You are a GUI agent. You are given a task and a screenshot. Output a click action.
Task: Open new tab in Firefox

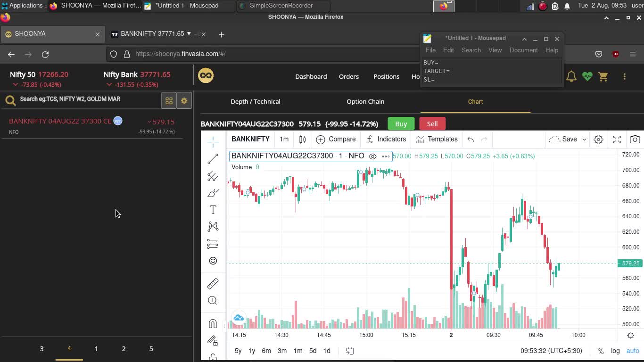(x=221, y=34)
